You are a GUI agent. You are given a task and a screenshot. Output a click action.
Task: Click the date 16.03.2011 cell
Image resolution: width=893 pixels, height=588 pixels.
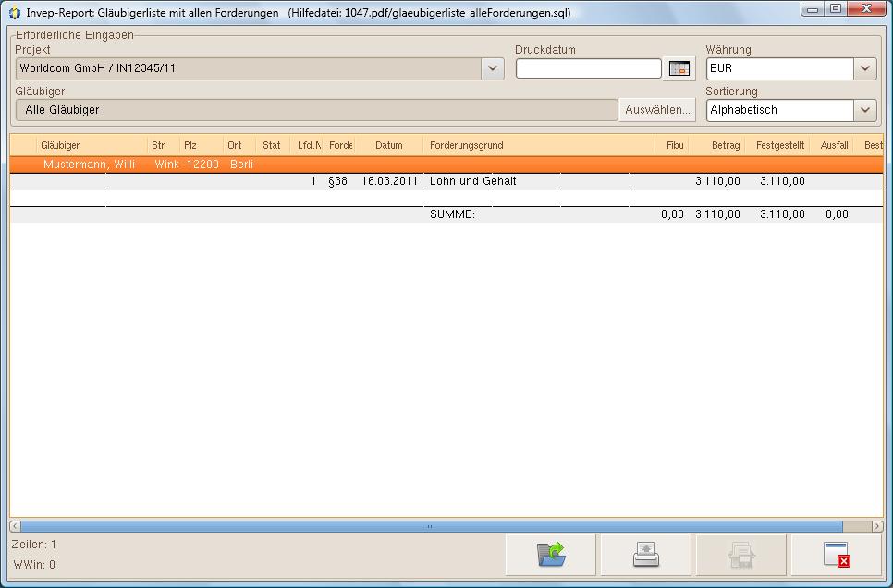click(389, 181)
